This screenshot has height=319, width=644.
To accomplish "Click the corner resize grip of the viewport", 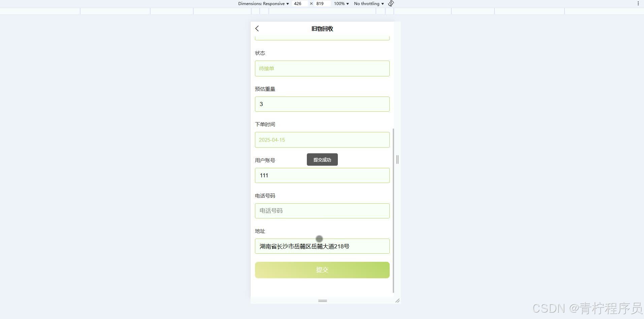I will tap(397, 300).
